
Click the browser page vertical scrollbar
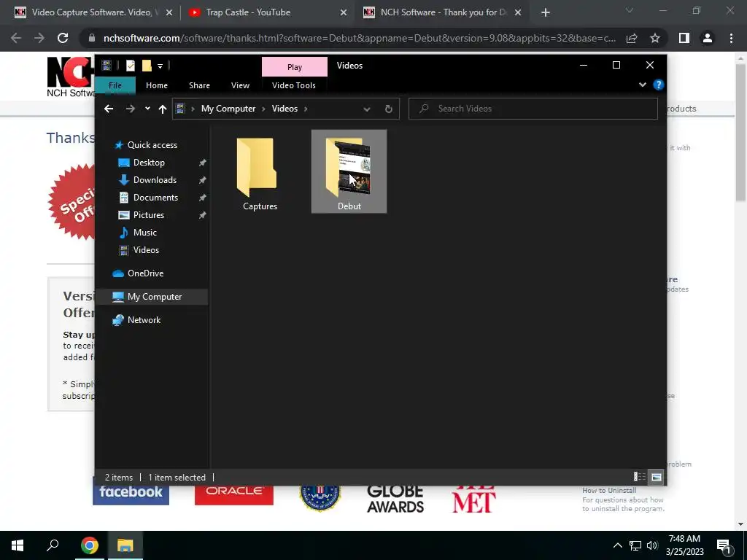740,131
